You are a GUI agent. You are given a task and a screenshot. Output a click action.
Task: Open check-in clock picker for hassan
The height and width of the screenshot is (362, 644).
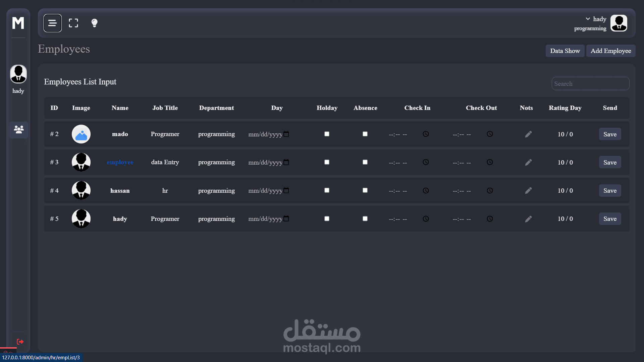(426, 190)
